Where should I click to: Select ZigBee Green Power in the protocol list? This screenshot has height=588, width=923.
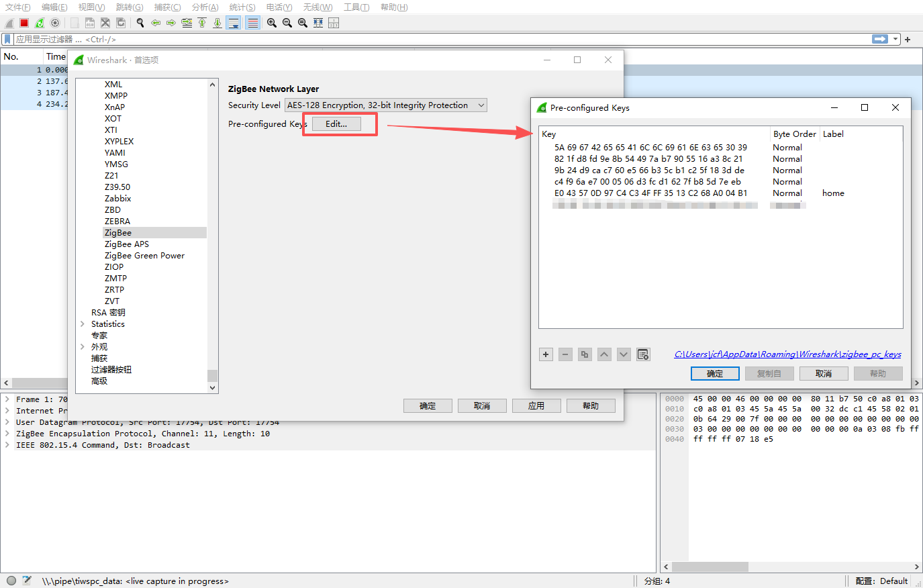(x=144, y=256)
